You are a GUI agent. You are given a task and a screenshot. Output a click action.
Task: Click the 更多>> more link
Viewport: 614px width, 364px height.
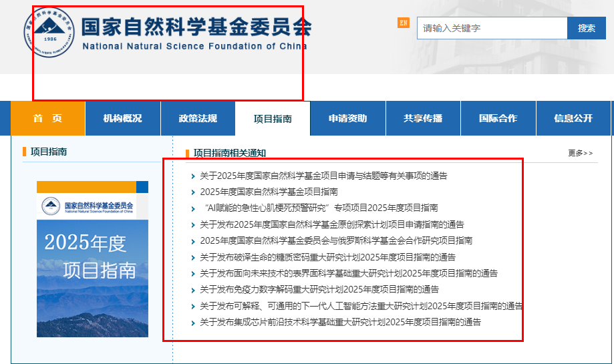pos(581,153)
